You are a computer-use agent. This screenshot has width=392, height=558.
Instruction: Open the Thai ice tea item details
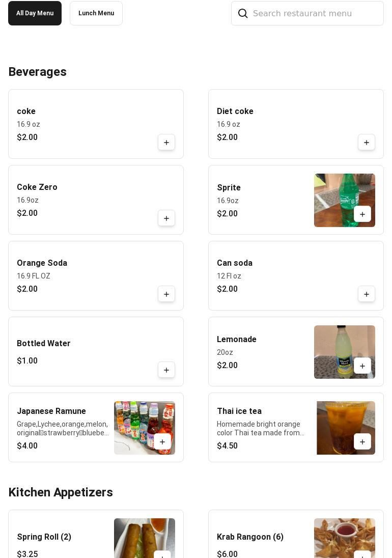coord(239,411)
